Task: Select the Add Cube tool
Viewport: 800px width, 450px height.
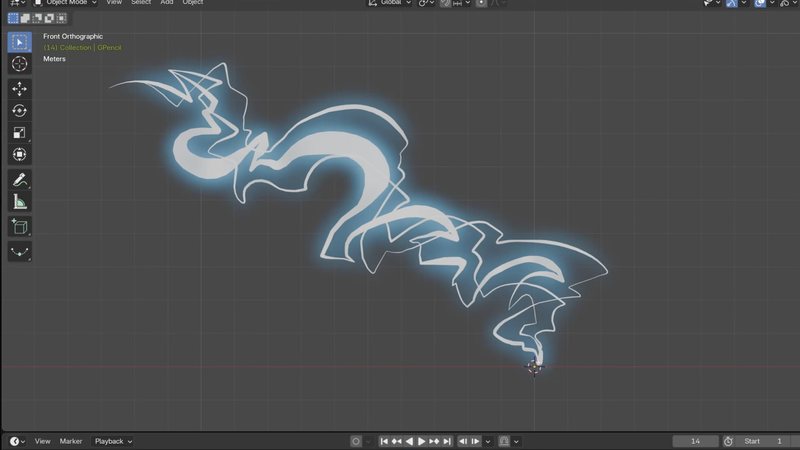Action: coord(19,227)
